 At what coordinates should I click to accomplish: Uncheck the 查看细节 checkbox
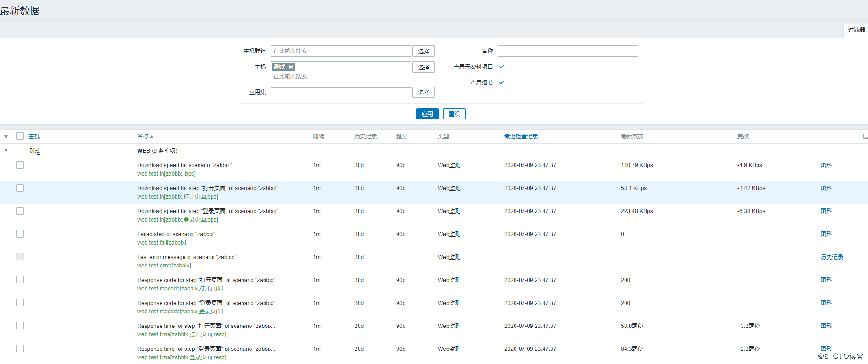point(501,82)
